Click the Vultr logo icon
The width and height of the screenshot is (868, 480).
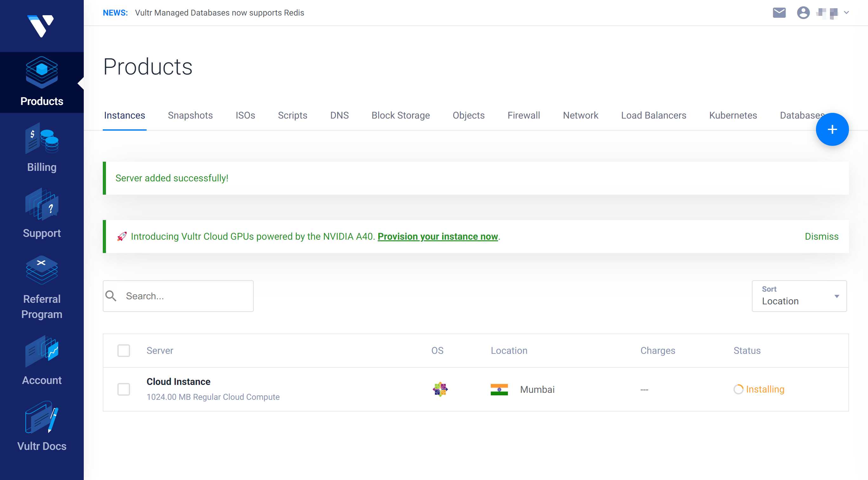tap(40, 26)
